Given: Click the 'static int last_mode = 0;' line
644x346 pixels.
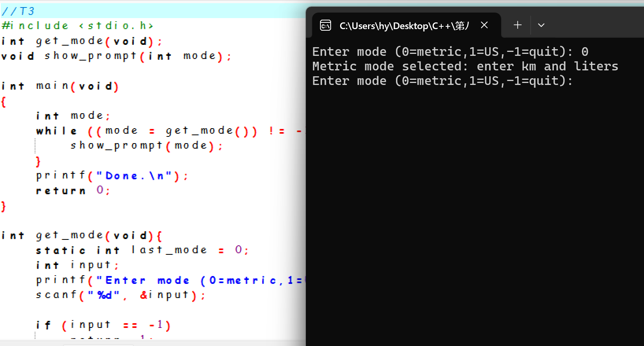Looking at the screenshot, I should pyautogui.click(x=142, y=250).
